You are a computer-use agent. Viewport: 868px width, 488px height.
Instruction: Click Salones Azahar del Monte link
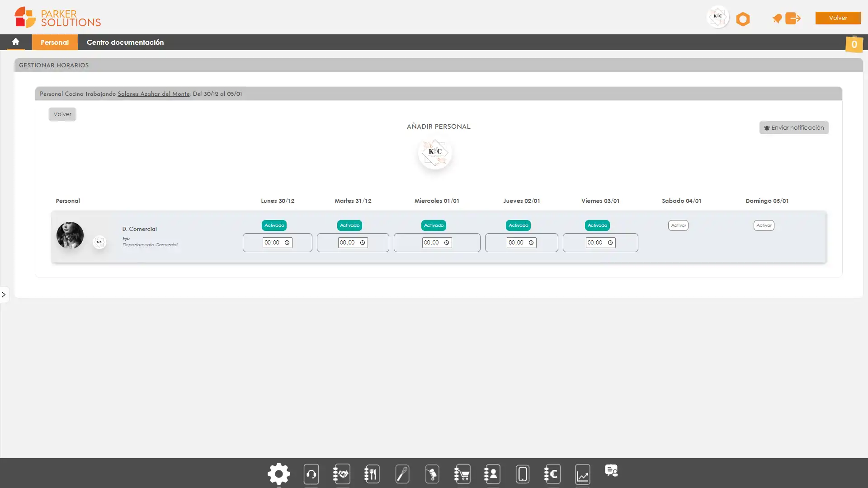[x=153, y=94]
